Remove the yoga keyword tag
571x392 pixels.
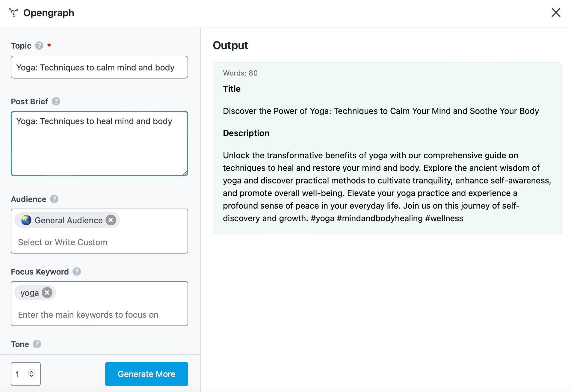[47, 293]
